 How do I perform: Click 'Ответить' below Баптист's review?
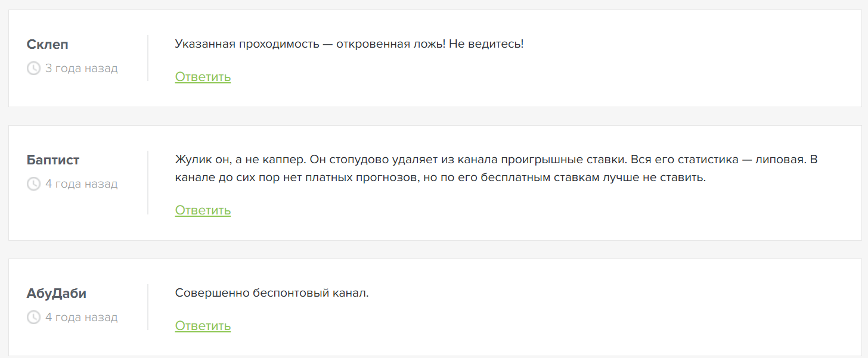click(x=202, y=210)
